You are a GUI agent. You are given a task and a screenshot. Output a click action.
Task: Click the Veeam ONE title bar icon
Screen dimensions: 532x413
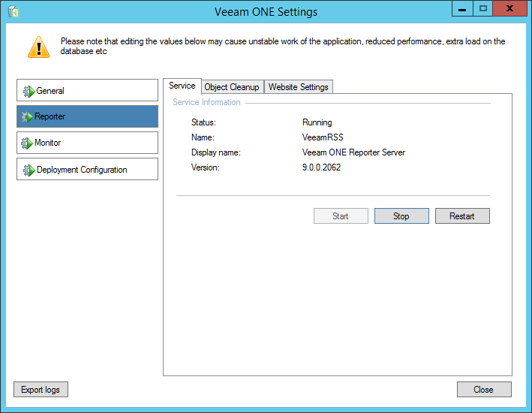(x=13, y=11)
